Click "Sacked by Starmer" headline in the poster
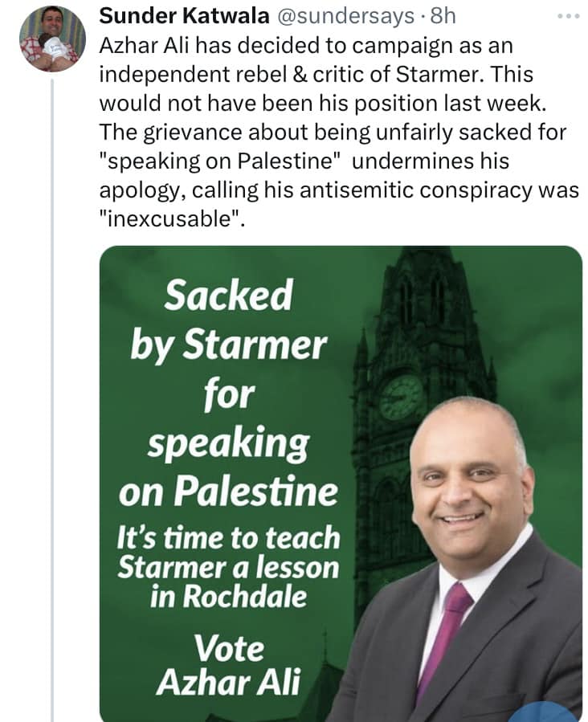Viewport: 588px width, 722px height. tap(228, 321)
